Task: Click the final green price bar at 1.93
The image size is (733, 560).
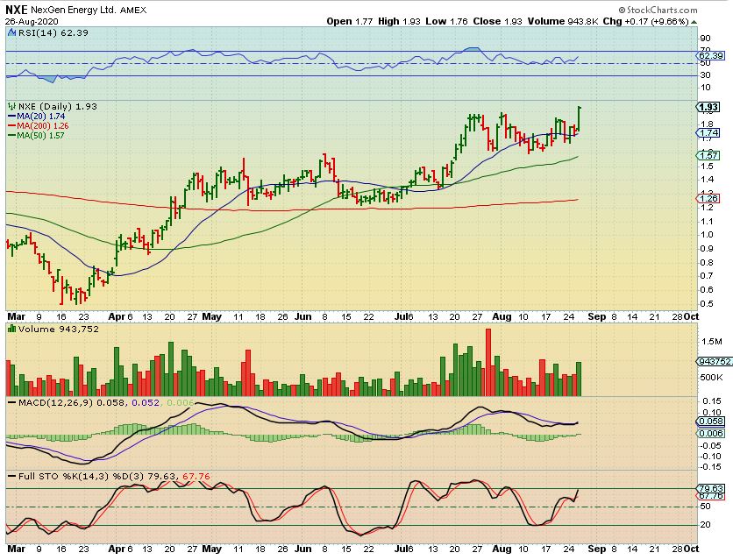Action: click(x=580, y=119)
